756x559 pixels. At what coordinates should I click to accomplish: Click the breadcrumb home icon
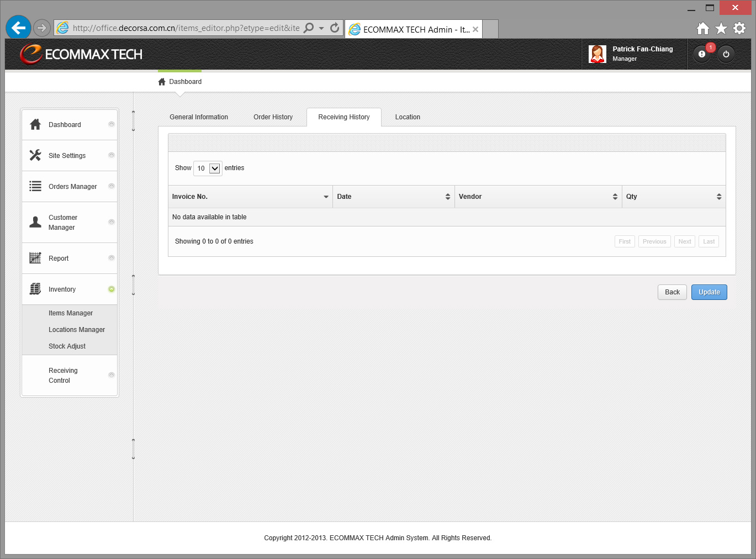point(162,82)
